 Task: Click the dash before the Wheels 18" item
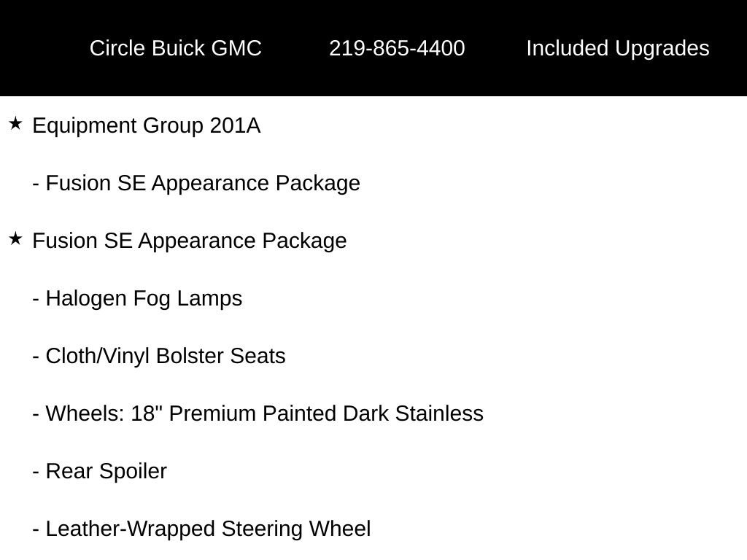[36, 414]
